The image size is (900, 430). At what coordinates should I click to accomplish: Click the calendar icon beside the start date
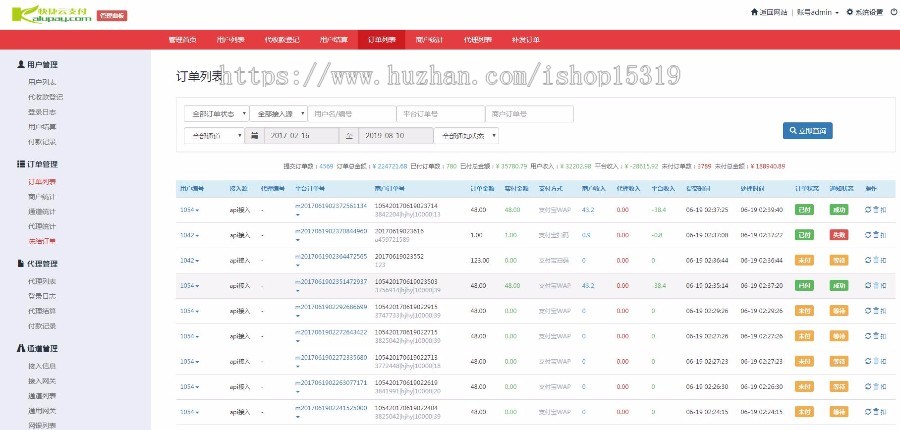(254, 135)
